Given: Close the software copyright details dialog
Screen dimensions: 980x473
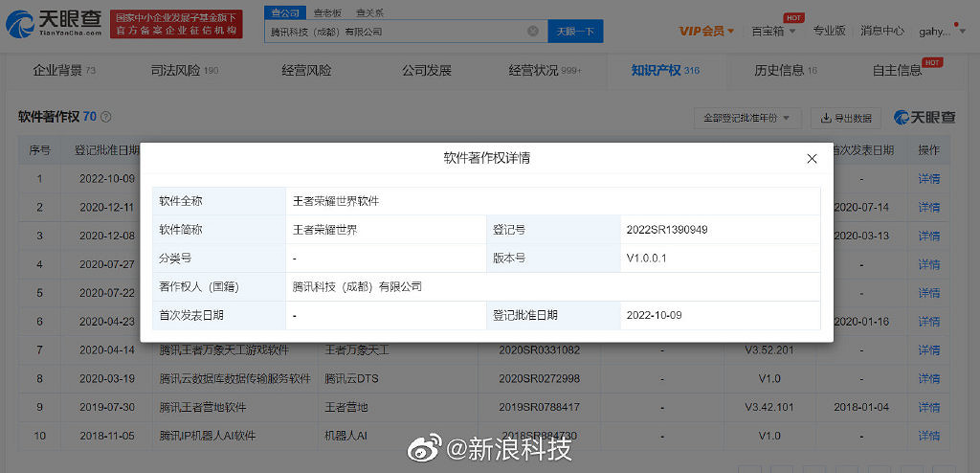Looking at the screenshot, I should [812, 159].
